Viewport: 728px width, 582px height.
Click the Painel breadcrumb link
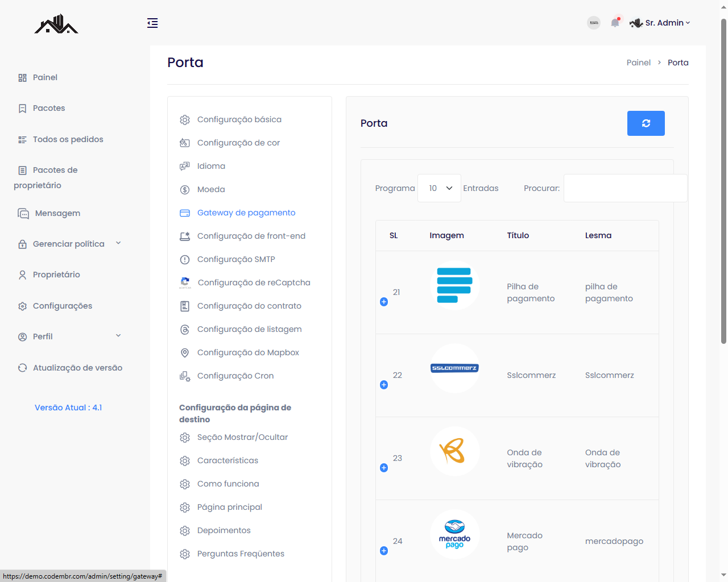638,63
